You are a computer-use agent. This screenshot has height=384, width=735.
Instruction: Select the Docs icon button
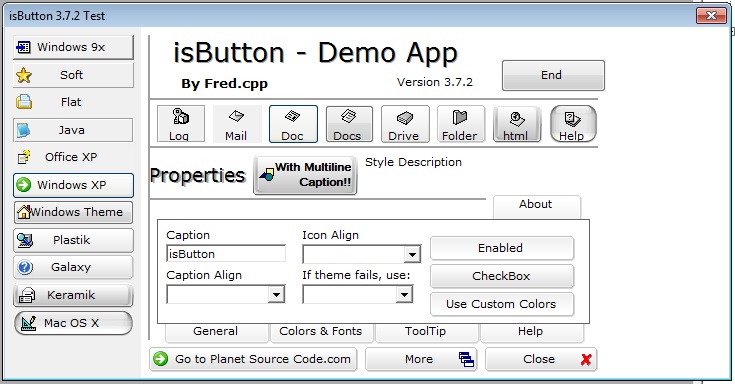[349, 124]
